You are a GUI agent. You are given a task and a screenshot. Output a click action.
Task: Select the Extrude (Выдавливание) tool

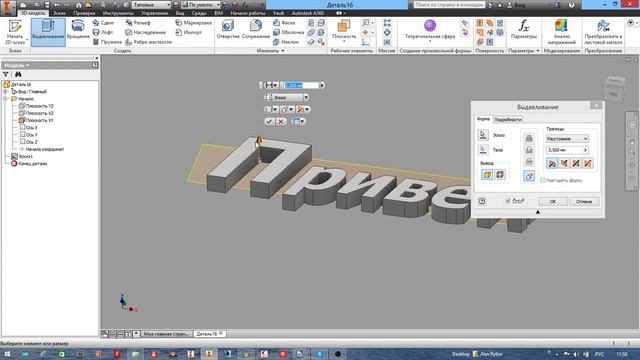(48, 32)
